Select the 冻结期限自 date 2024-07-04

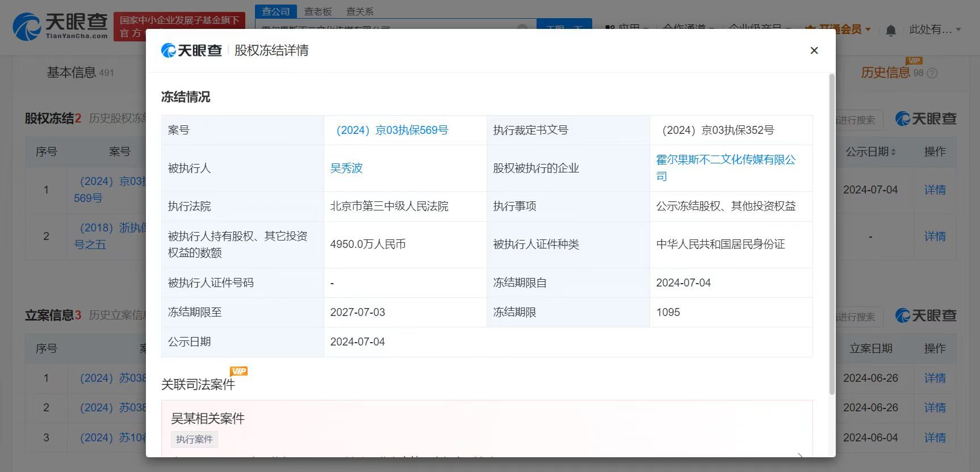pos(684,283)
